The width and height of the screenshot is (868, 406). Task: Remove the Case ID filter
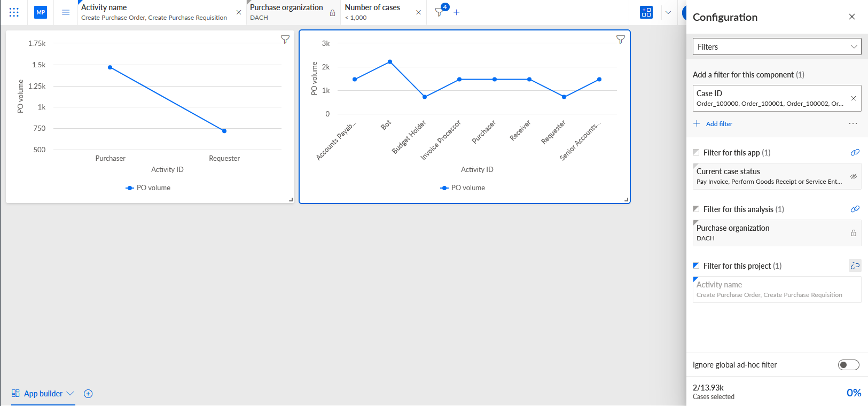(854, 98)
